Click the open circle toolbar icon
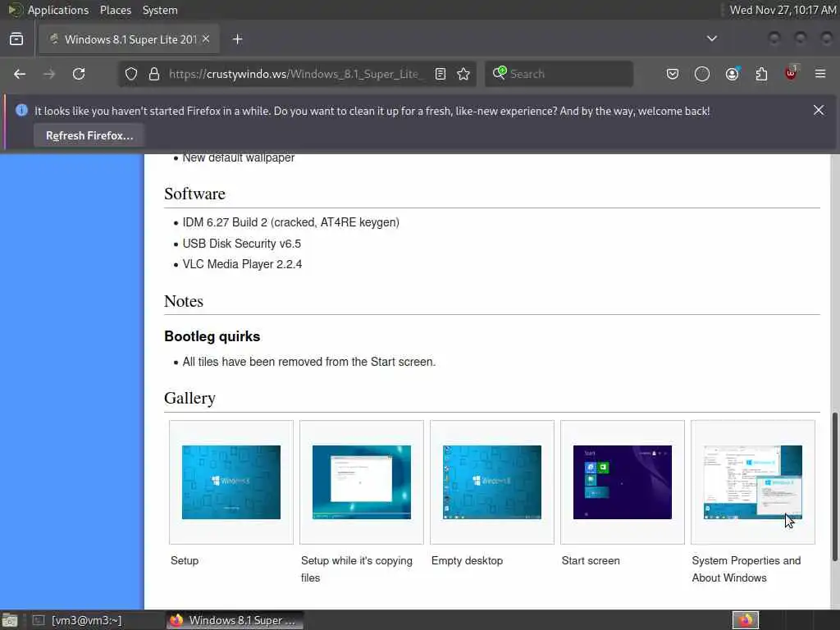840x630 pixels. tap(702, 74)
